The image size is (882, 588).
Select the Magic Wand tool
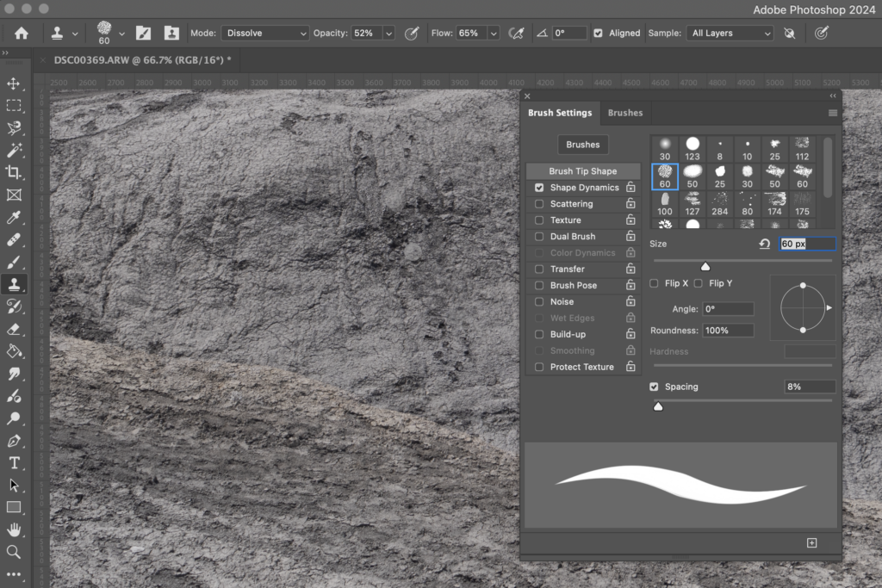(x=14, y=150)
